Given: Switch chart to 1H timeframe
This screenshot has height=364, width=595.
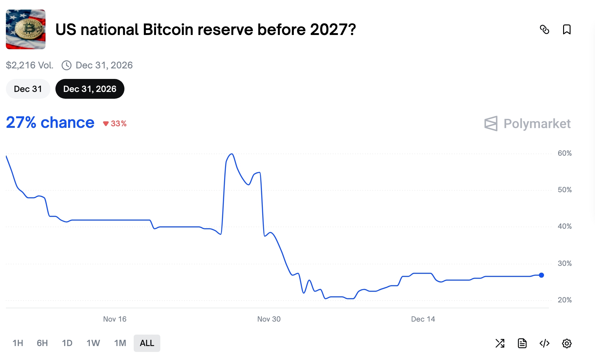Looking at the screenshot, I should pyautogui.click(x=18, y=343).
